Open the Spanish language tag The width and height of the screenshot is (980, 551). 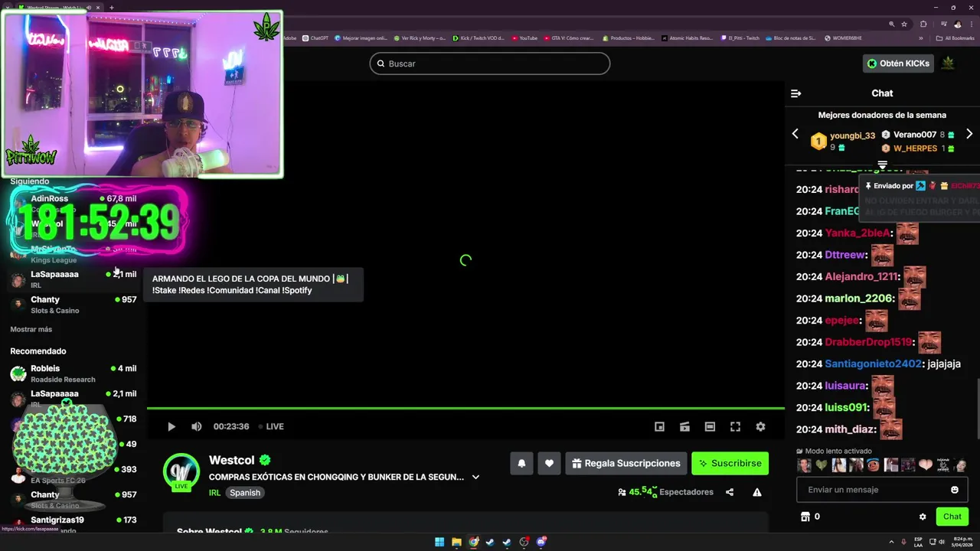(245, 493)
